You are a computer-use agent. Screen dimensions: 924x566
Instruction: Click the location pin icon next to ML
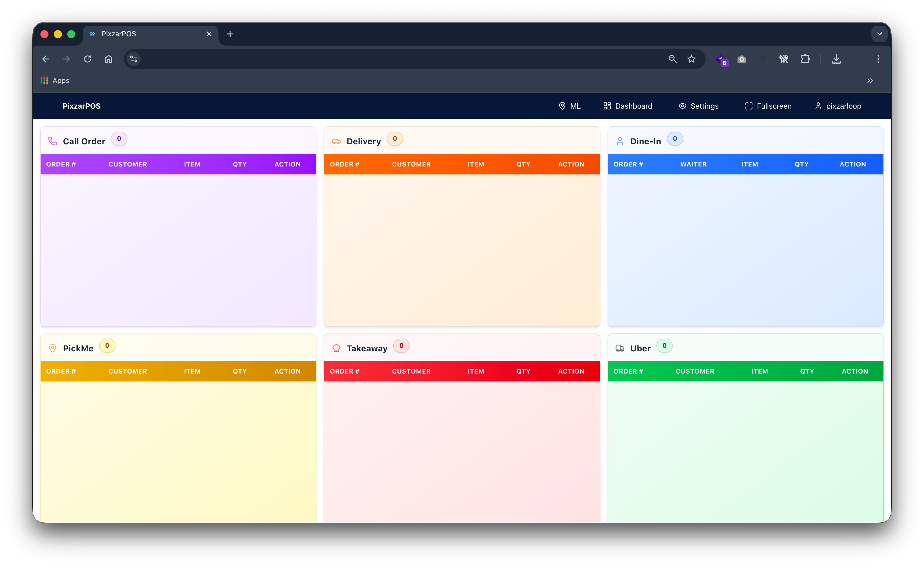(x=562, y=106)
